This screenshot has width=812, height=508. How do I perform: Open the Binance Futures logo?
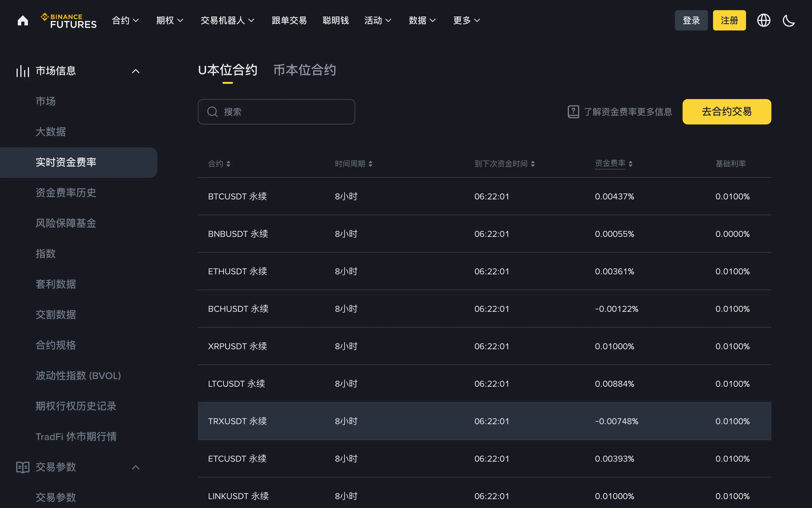click(x=69, y=21)
